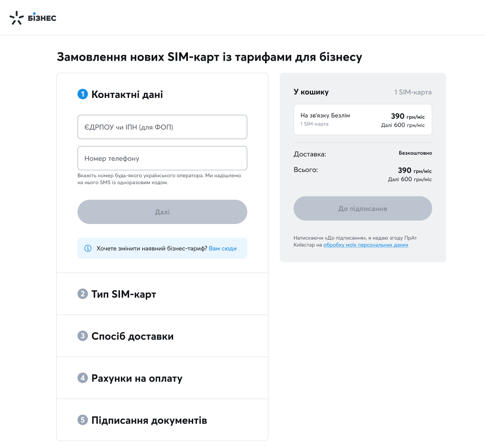
Task: Expand the Рахунки на оплату section
Action: pyautogui.click(x=162, y=378)
